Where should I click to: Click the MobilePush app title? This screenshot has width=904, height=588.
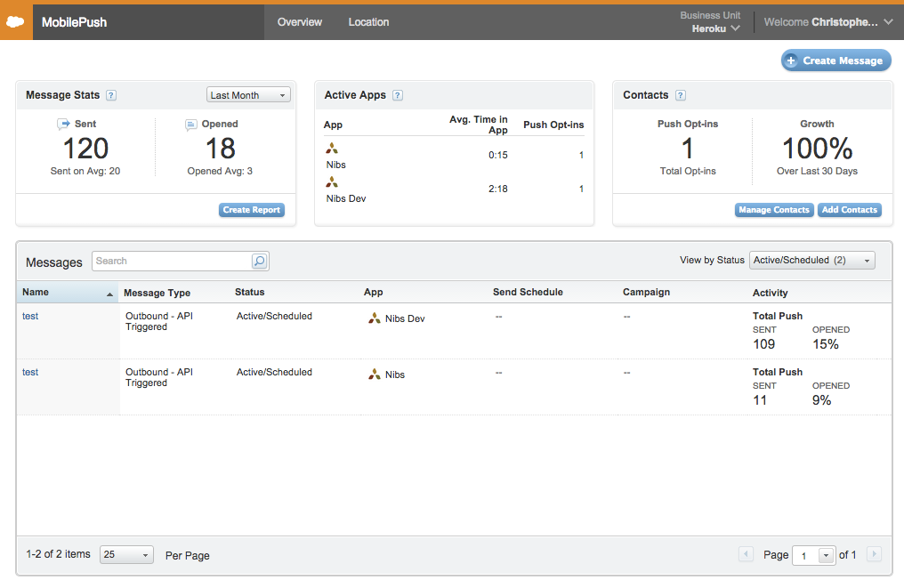pos(75,22)
